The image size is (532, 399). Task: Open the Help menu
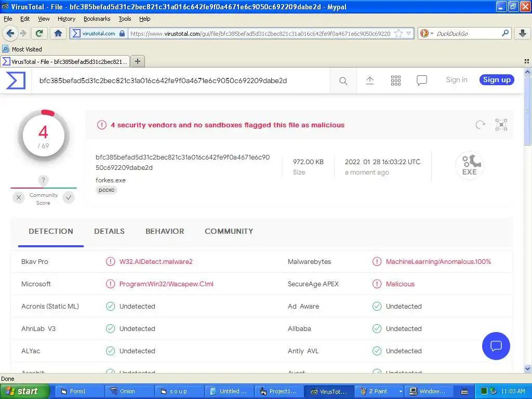(x=144, y=19)
